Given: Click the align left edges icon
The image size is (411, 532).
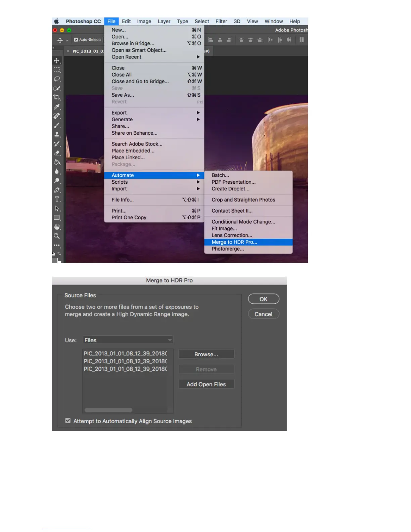Looking at the screenshot, I should tap(211, 40).
